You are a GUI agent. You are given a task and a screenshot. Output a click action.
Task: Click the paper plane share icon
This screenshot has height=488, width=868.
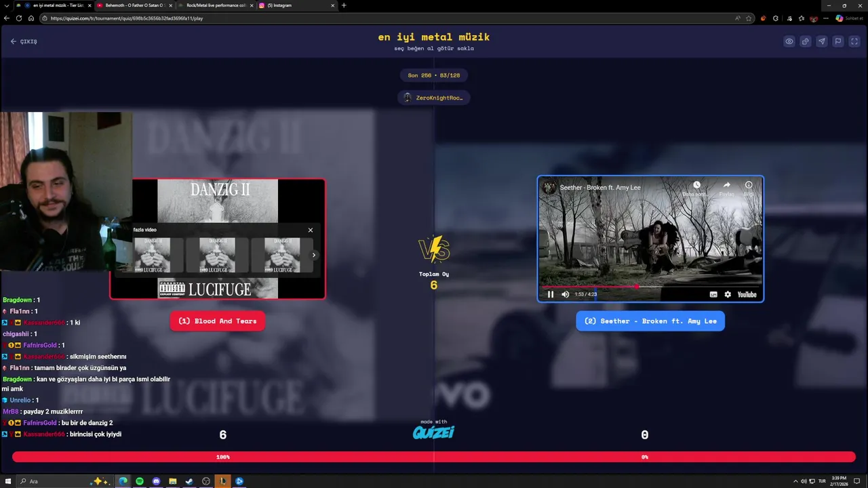pyautogui.click(x=822, y=41)
